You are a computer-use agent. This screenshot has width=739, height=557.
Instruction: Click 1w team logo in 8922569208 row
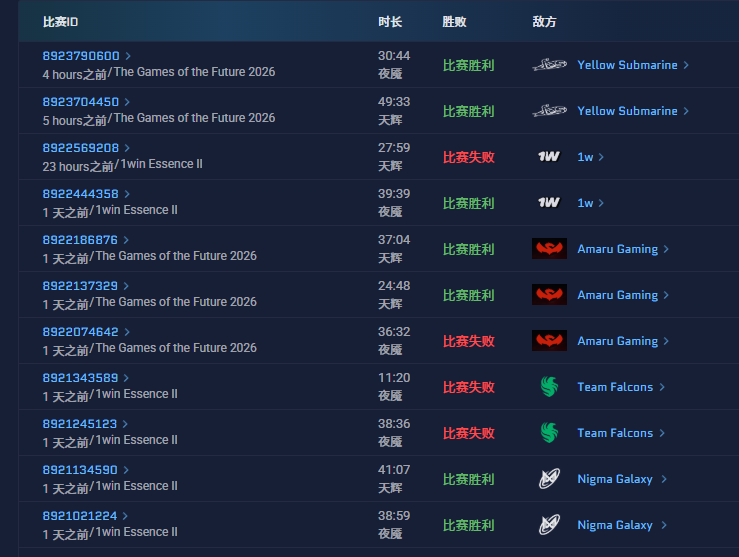pos(549,156)
